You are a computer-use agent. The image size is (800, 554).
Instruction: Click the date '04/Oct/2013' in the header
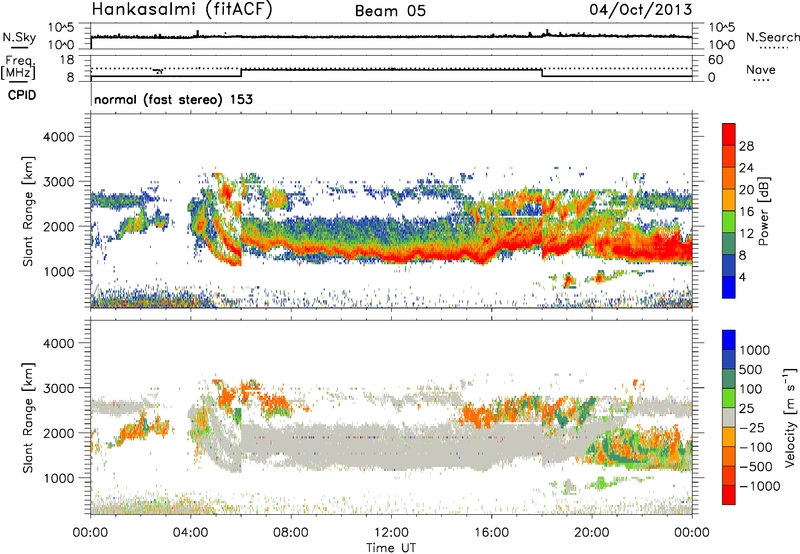point(641,10)
